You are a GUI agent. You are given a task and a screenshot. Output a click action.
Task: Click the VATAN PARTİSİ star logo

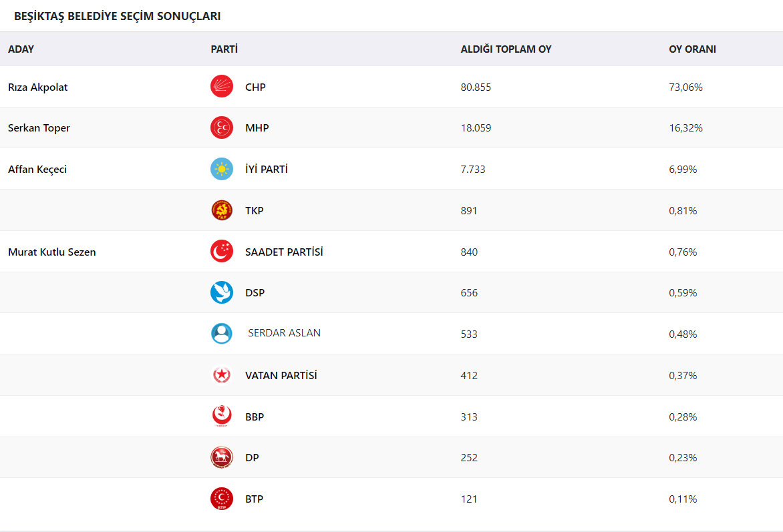coord(222,375)
